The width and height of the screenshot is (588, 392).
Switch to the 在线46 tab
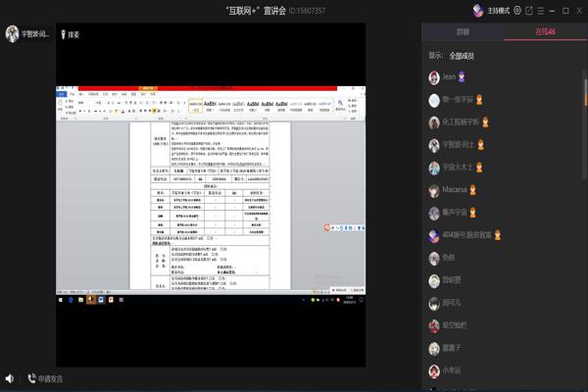tap(546, 32)
